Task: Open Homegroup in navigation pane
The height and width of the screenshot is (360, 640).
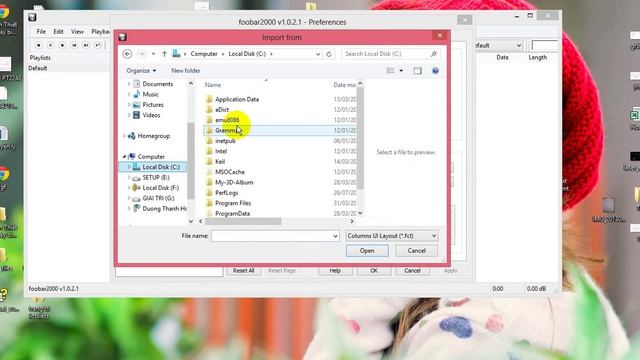Action: (153, 136)
